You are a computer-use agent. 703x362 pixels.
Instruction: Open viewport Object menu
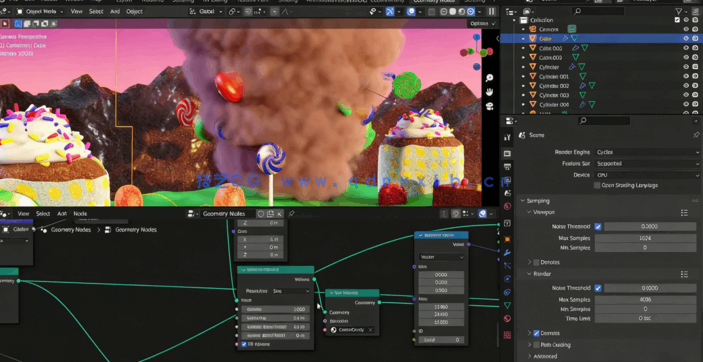[134, 12]
